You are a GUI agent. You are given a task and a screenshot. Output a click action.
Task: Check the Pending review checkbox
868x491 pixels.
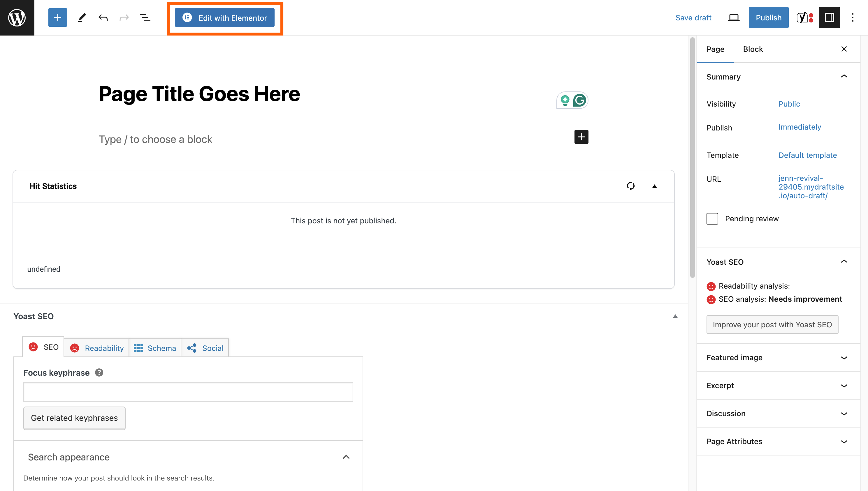[712, 218]
